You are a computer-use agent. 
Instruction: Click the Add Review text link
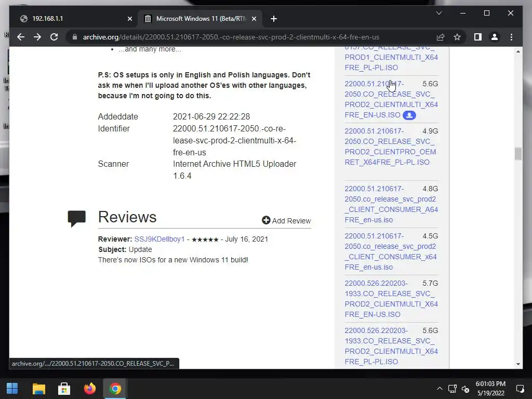[291, 221]
